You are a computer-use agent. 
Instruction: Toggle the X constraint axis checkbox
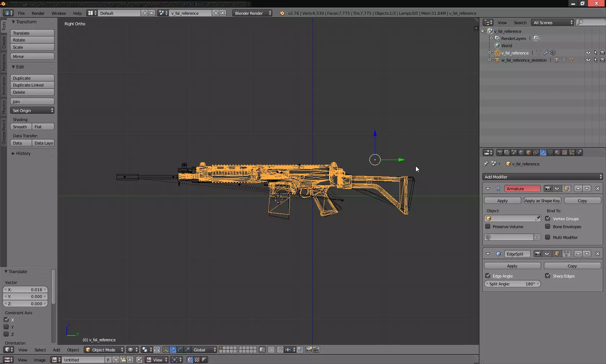point(6,320)
